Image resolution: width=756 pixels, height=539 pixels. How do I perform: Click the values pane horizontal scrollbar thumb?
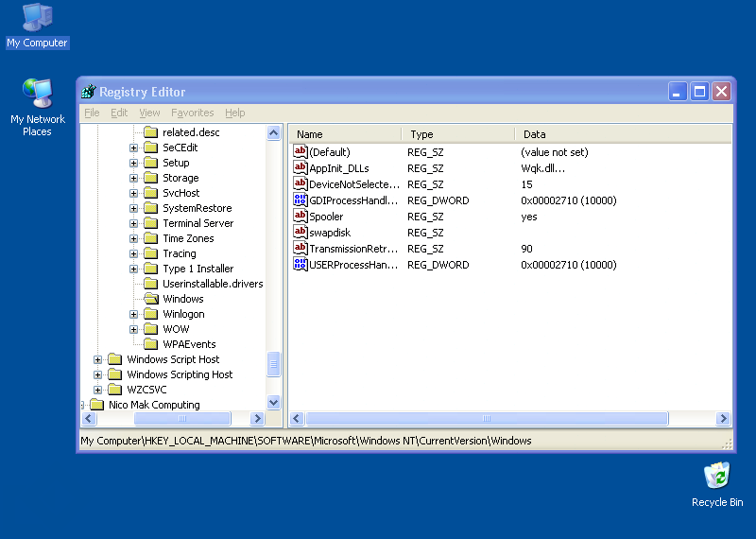tap(487, 418)
